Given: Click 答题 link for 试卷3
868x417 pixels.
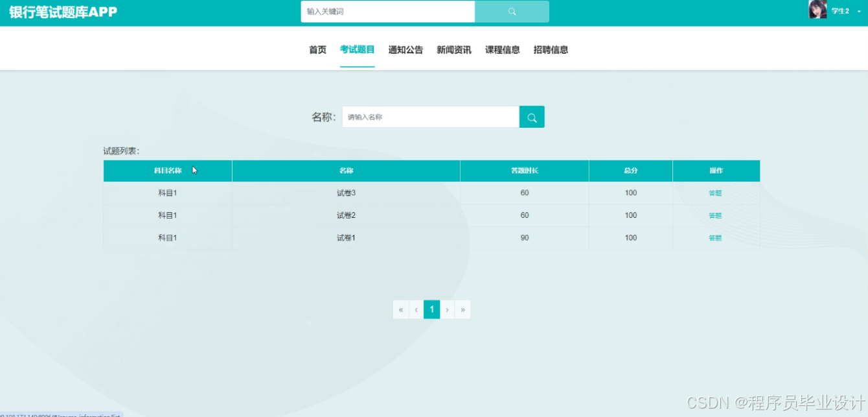Looking at the screenshot, I should pyautogui.click(x=715, y=193).
